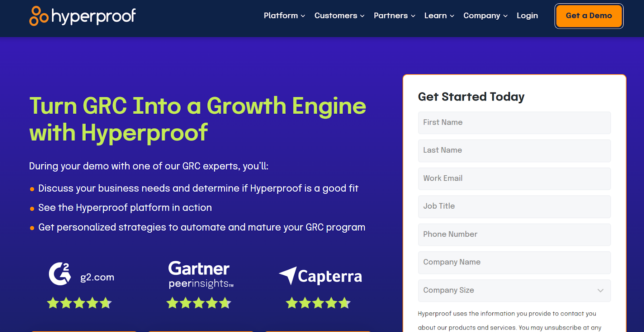Open the Company menu
Screen dimensions: 644x332
point(485,16)
